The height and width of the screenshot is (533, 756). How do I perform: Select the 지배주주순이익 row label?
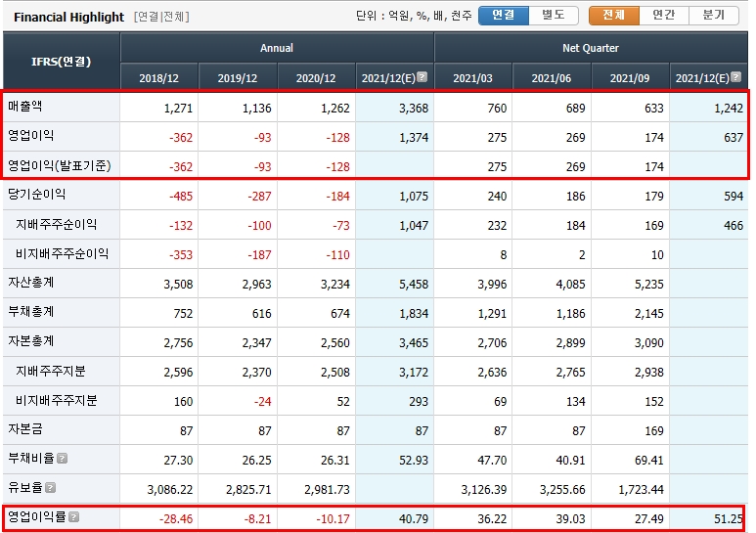pyautogui.click(x=57, y=224)
